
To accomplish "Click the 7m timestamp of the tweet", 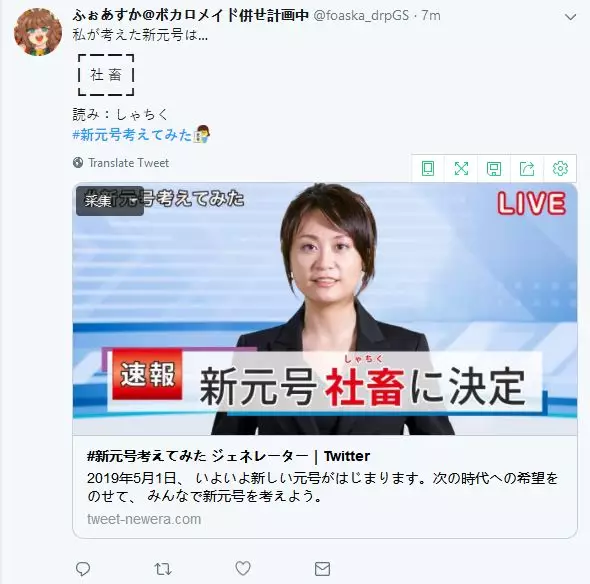I will point(431,15).
